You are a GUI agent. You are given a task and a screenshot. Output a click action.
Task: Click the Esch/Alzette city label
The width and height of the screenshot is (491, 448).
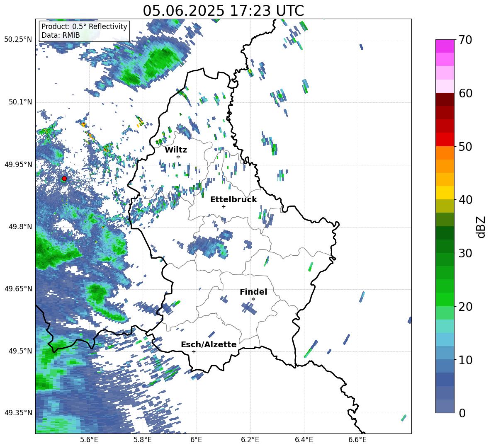coord(209,345)
